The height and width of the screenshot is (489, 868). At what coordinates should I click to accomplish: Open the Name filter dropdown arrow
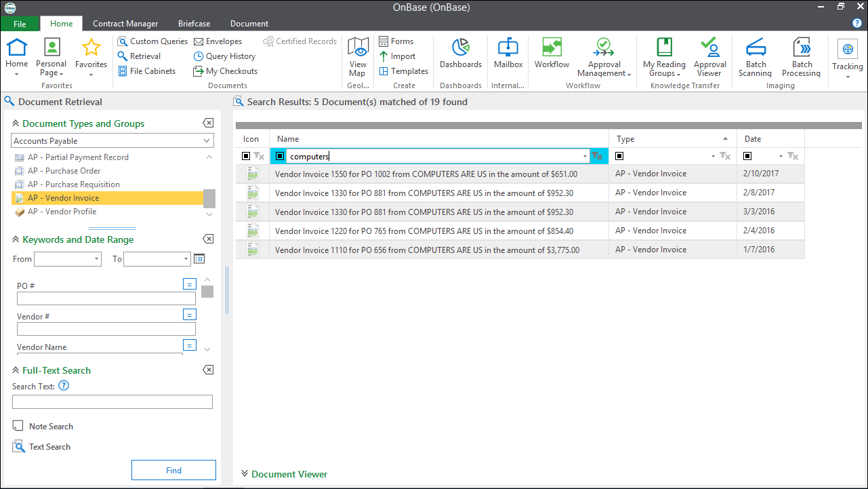coord(585,157)
